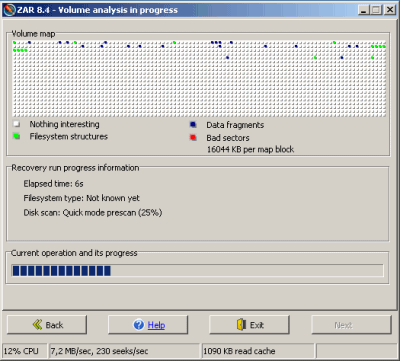
Task: Click the yellow door Exit icon
Action: pyautogui.click(x=241, y=325)
